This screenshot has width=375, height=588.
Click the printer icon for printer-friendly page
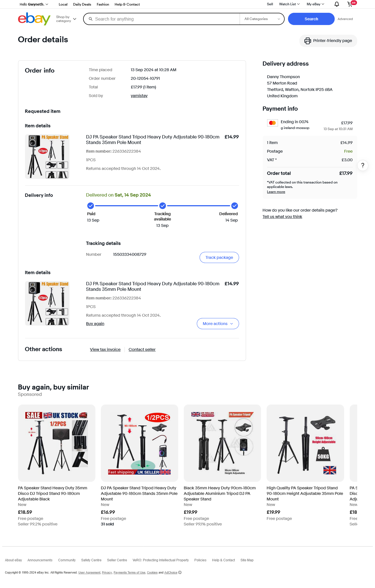pos(307,41)
